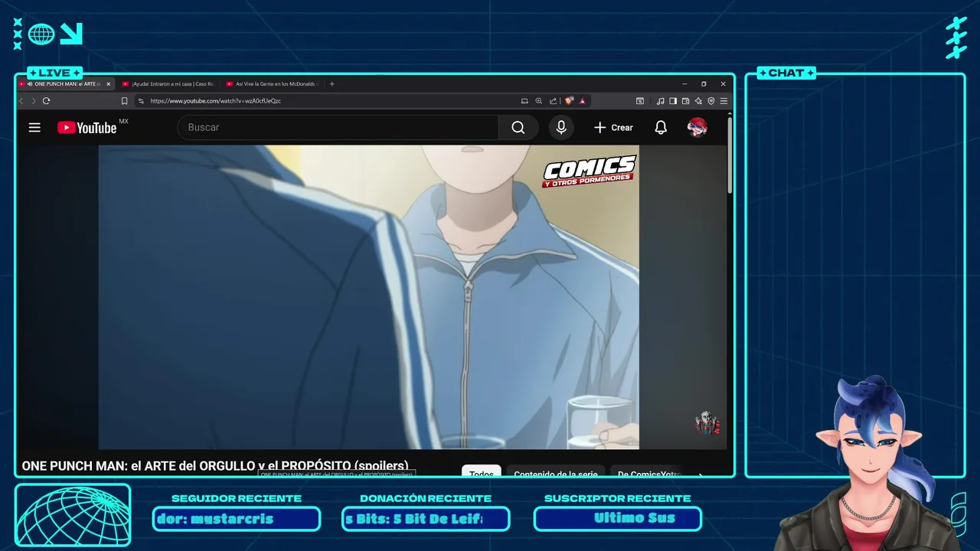980x551 pixels.
Task: Bookmark this page with bookmark icon
Action: (124, 101)
